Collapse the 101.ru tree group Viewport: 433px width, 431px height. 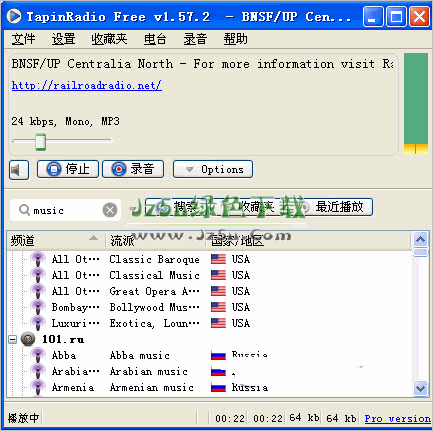[x=13, y=339]
